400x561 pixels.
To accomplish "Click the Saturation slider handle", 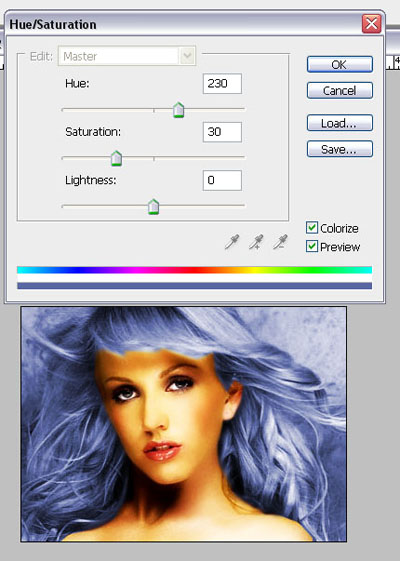I will pyautogui.click(x=116, y=158).
